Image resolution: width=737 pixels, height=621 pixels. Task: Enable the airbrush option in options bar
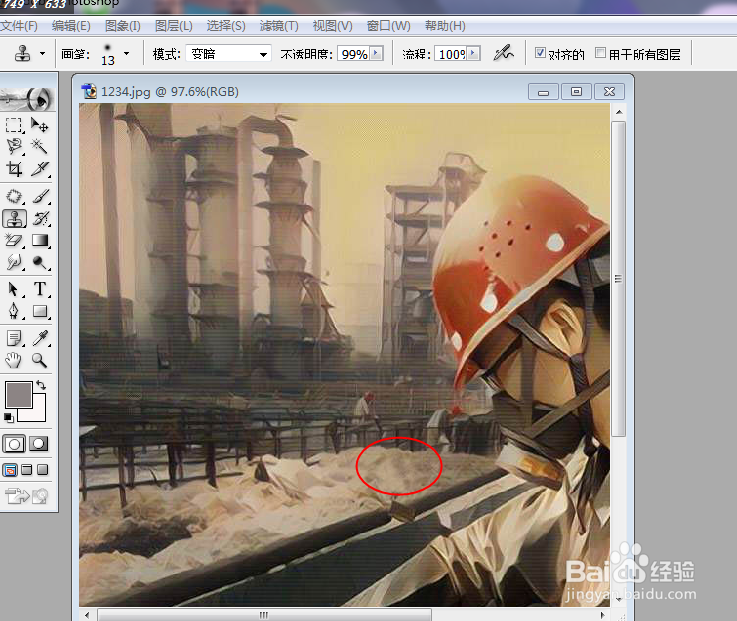503,53
